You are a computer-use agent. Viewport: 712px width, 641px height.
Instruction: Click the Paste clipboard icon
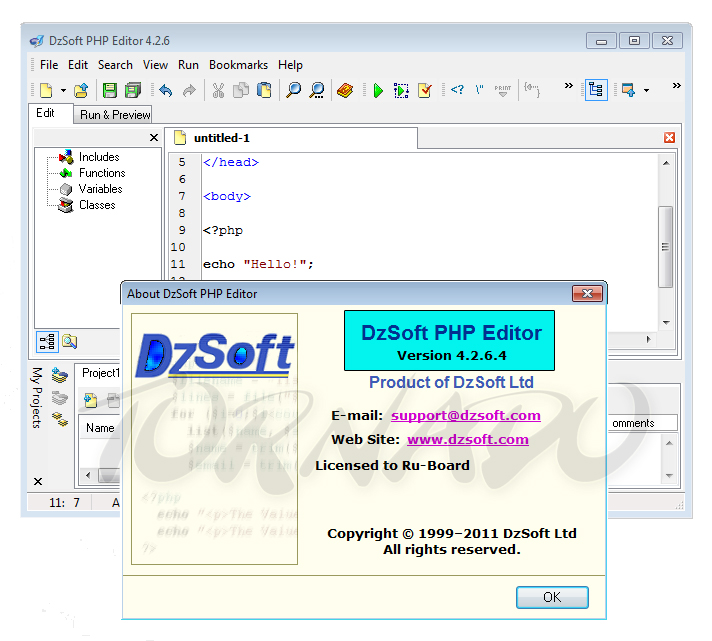point(264,90)
